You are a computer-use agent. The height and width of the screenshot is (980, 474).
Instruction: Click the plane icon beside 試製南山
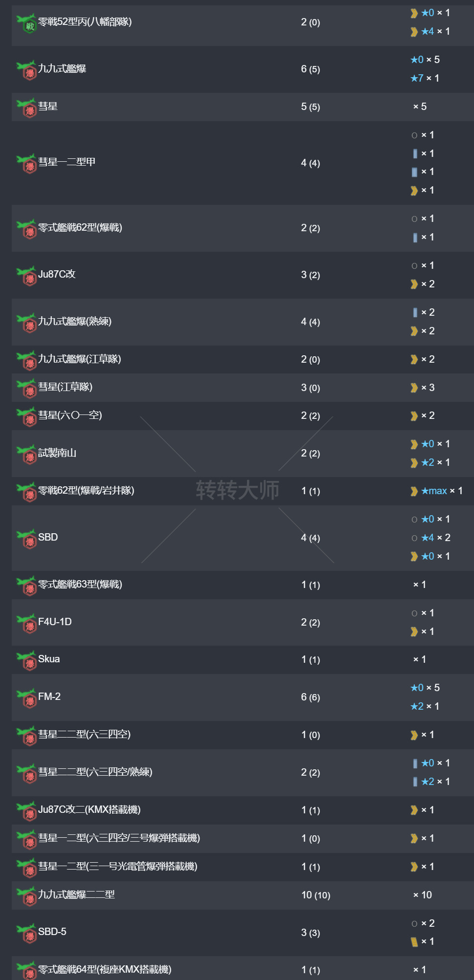pyautogui.click(x=27, y=454)
